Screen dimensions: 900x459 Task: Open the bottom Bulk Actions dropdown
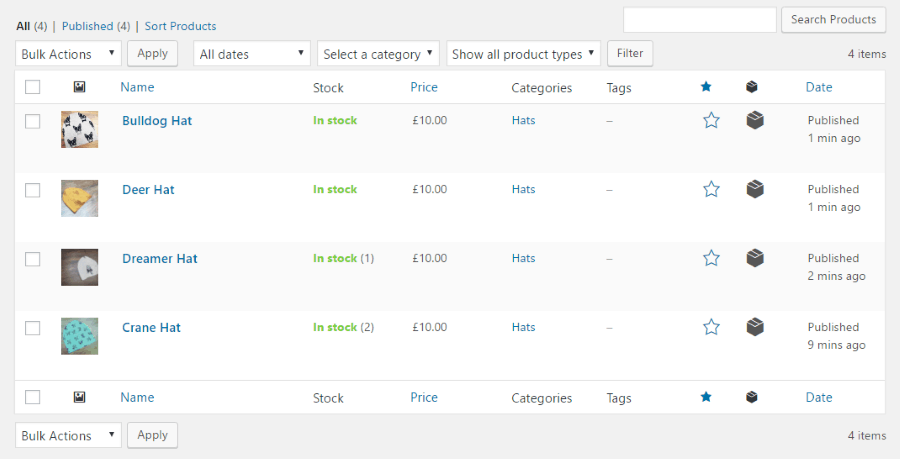coord(68,435)
